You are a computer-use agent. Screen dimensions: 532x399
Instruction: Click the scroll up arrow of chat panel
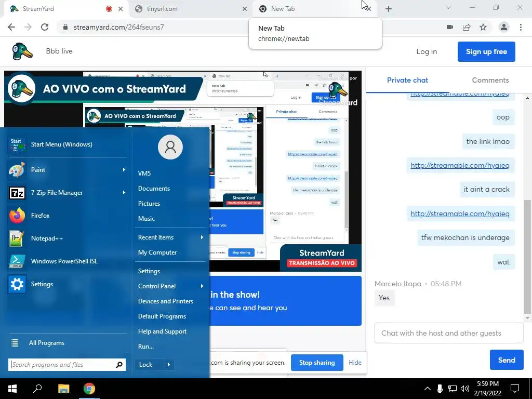click(x=527, y=98)
